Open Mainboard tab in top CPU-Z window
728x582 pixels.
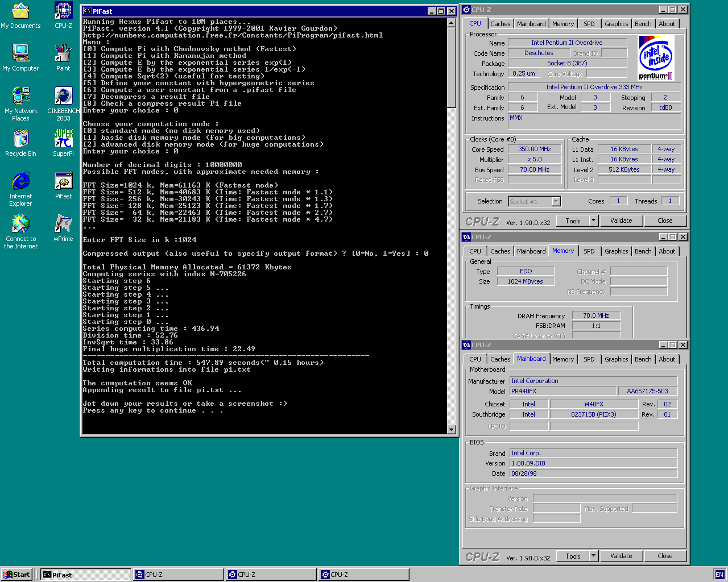531,24
